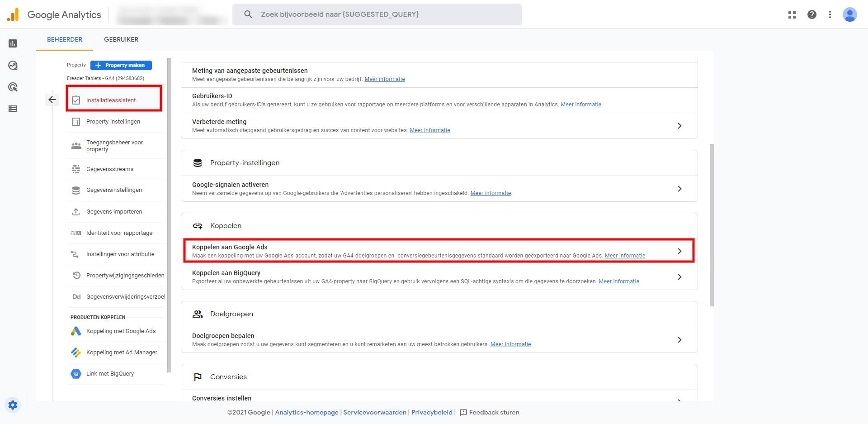This screenshot has height=424, width=868.
Task: Click the Google Analytics logo
Action: coord(54,14)
